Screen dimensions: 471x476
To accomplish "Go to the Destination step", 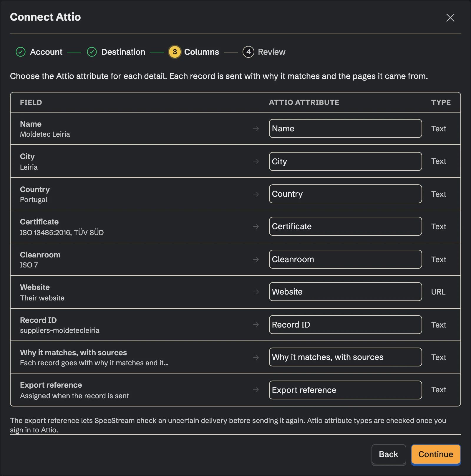I will [x=123, y=52].
